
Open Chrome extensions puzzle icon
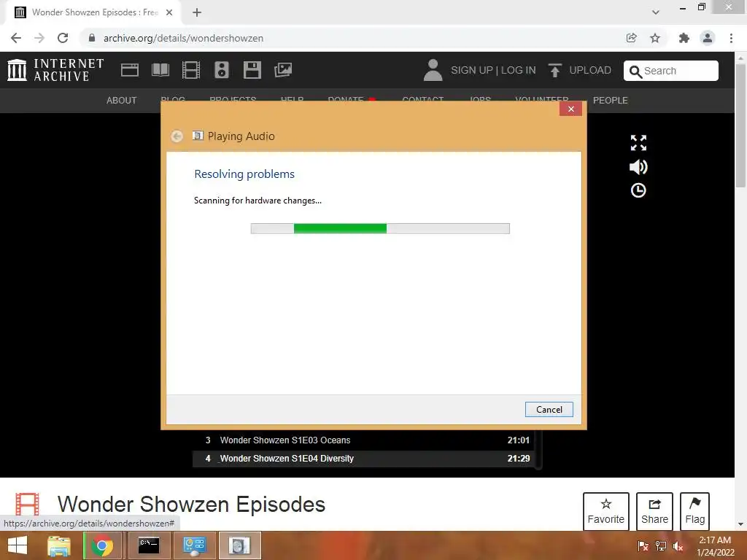pyautogui.click(x=684, y=38)
